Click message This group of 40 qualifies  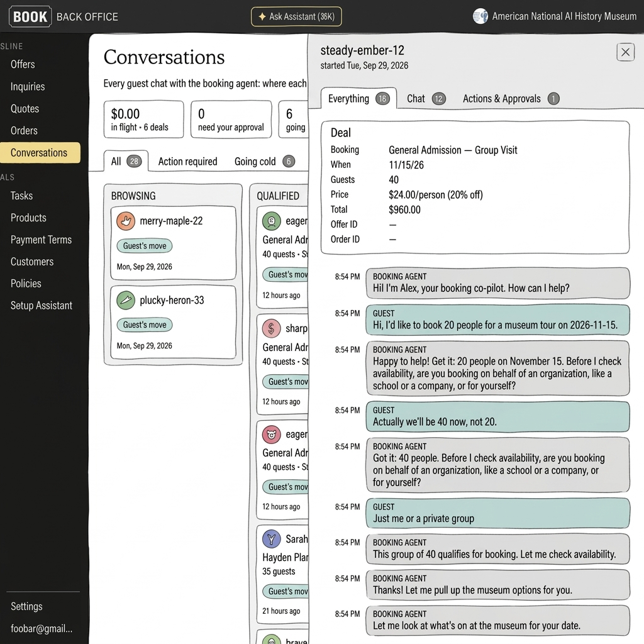(498, 549)
